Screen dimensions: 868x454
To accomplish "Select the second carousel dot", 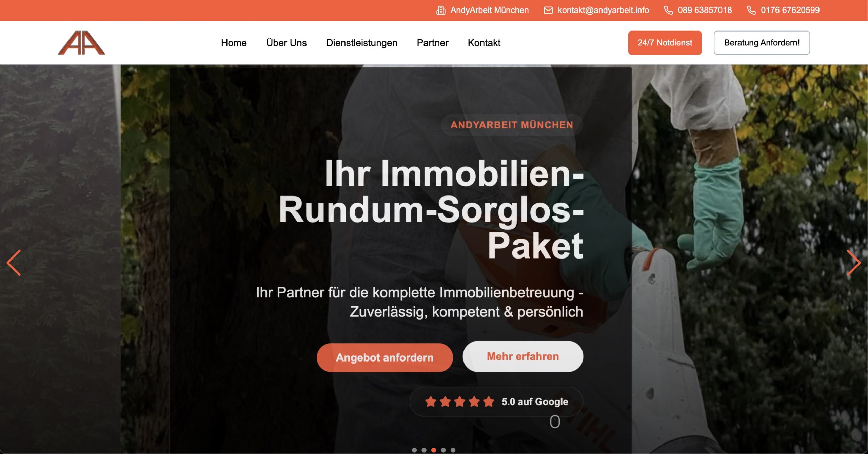I will tap(424, 450).
